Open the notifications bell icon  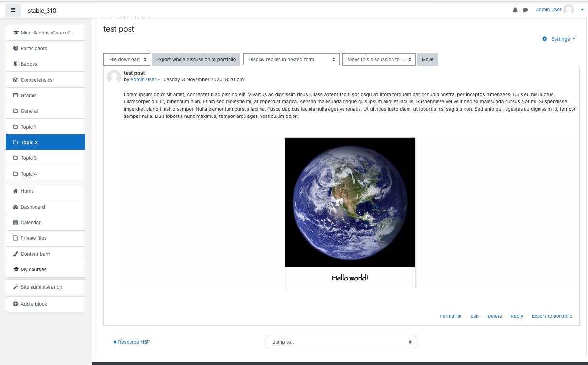pos(515,10)
